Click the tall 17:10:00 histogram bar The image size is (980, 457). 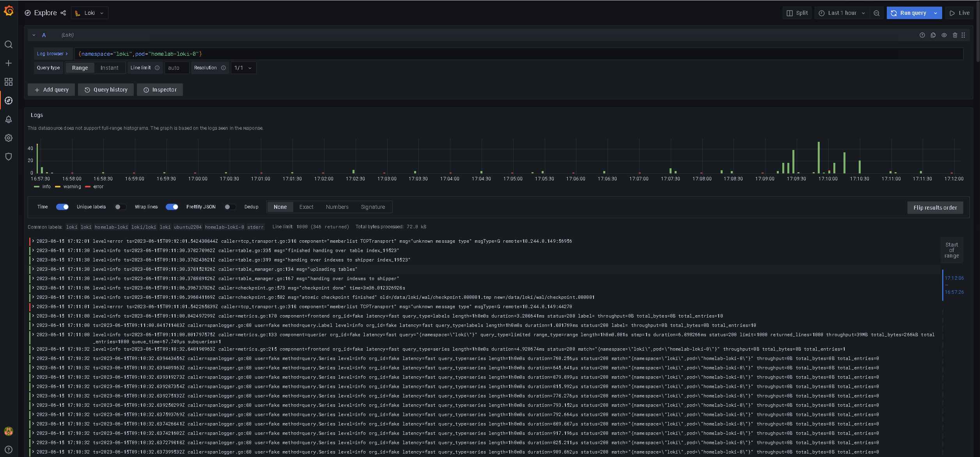click(819, 157)
